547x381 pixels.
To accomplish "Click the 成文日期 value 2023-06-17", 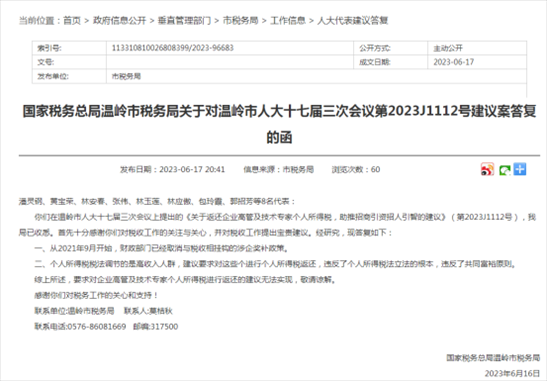I will [x=454, y=62].
